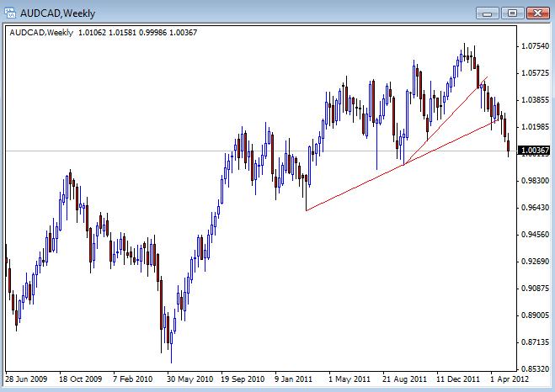
Task: Maximize the AUDCAD,Weekly chart window
Action: click(512, 13)
